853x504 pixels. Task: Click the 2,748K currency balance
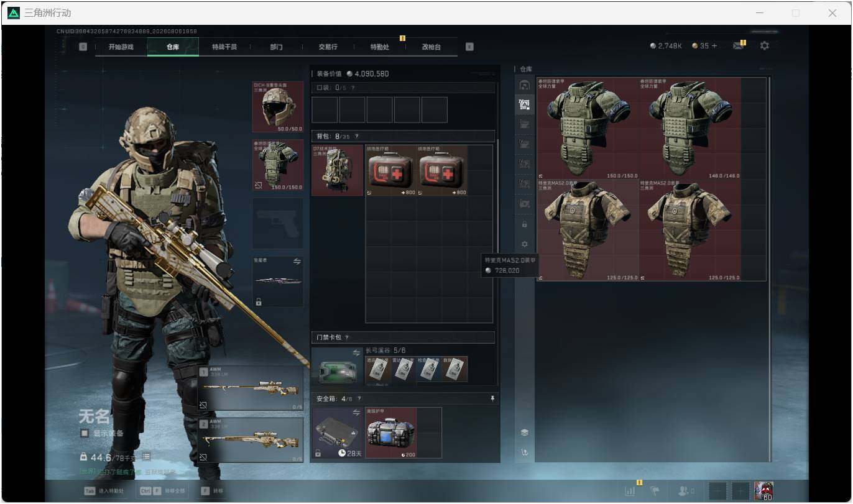(666, 46)
